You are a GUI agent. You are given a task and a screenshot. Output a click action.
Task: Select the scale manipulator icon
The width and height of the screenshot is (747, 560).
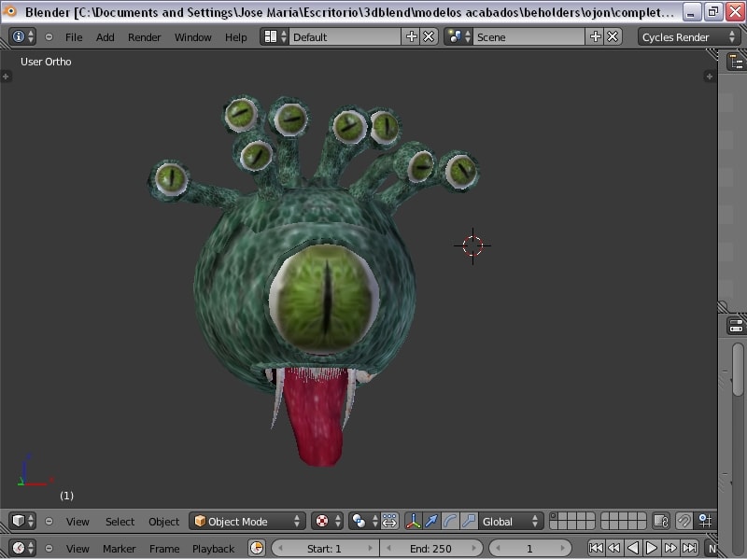(x=468, y=521)
